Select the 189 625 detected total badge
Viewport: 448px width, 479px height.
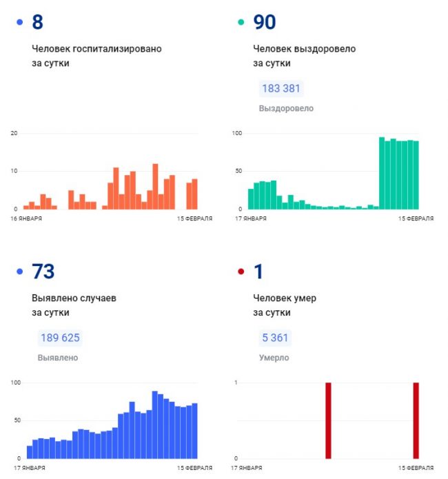pyautogui.click(x=60, y=338)
